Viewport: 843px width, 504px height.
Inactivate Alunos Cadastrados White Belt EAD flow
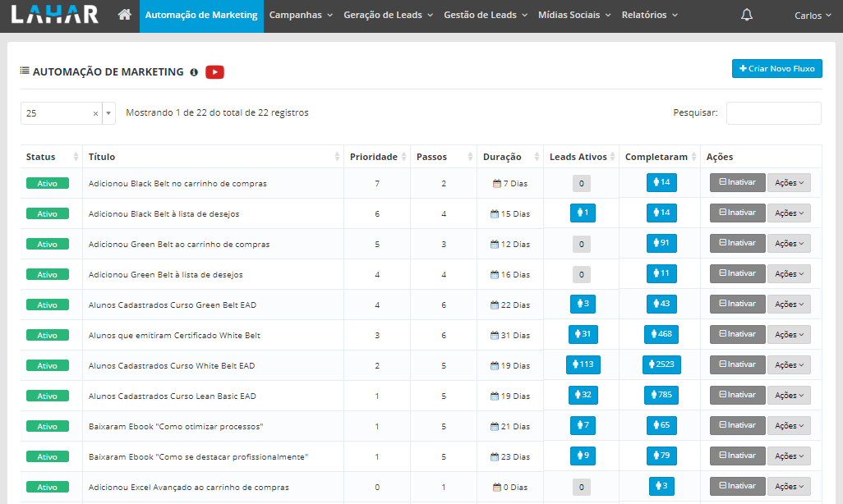738,364
